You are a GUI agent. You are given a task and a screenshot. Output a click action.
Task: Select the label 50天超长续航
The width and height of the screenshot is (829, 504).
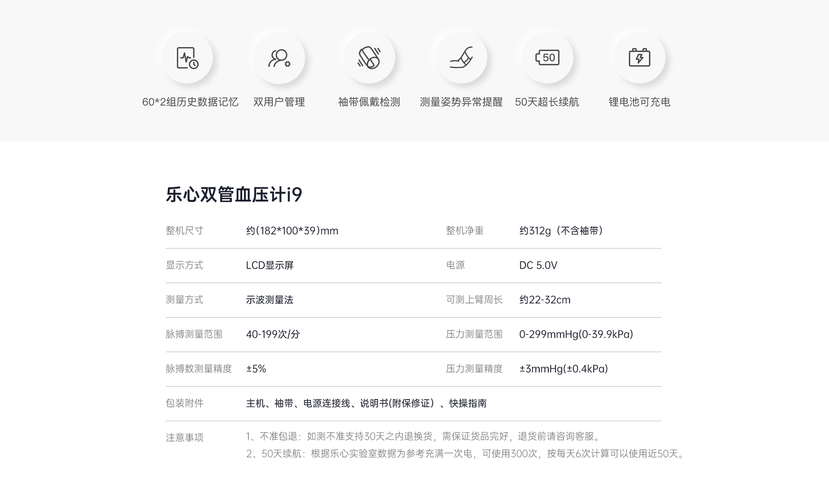pyautogui.click(x=547, y=102)
